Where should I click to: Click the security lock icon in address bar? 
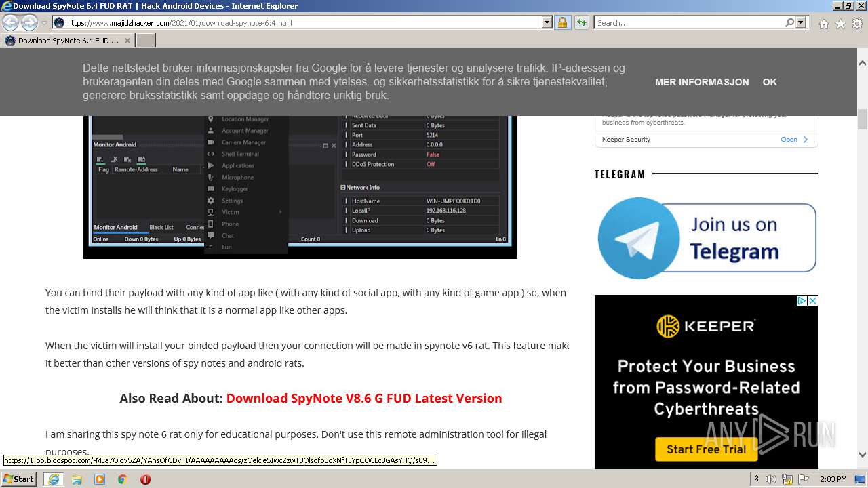[562, 22]
